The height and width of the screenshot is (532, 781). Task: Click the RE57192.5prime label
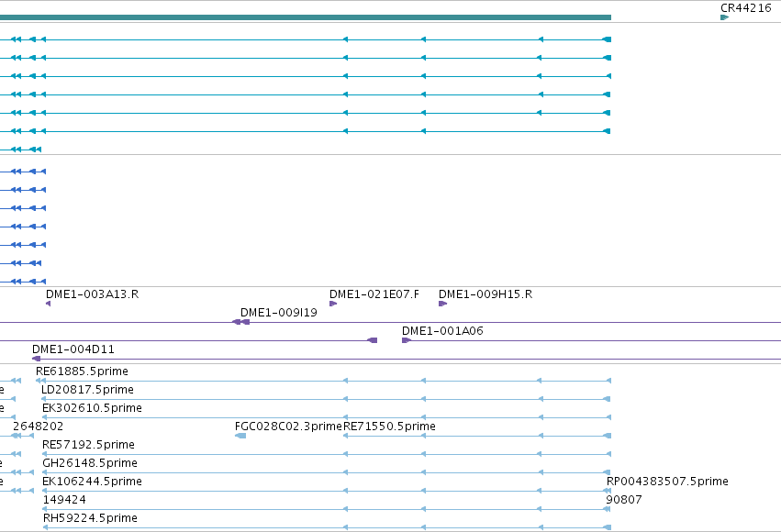(88, 445)
